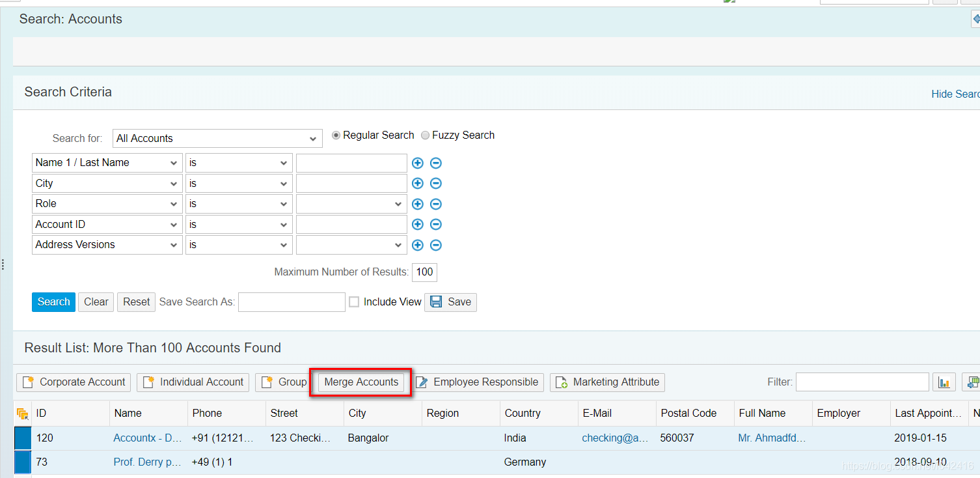Create a new Corporate Account

[74, 382]
